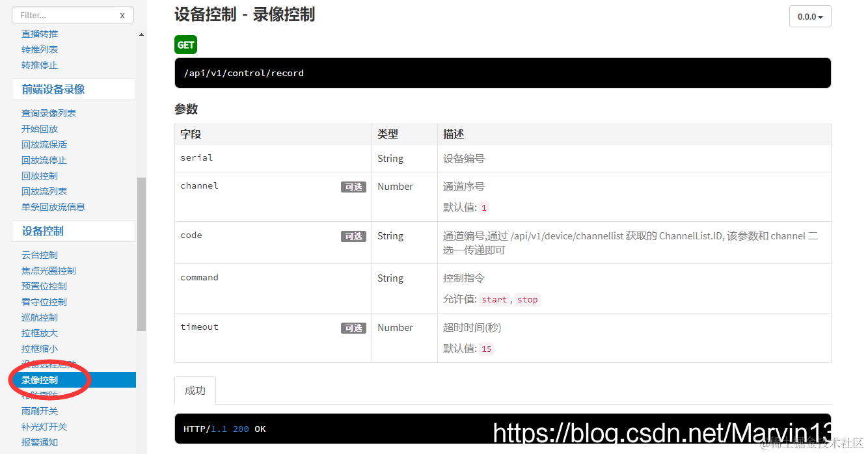Open 回放流停止 in sidebar

click(x=44, y=160)
